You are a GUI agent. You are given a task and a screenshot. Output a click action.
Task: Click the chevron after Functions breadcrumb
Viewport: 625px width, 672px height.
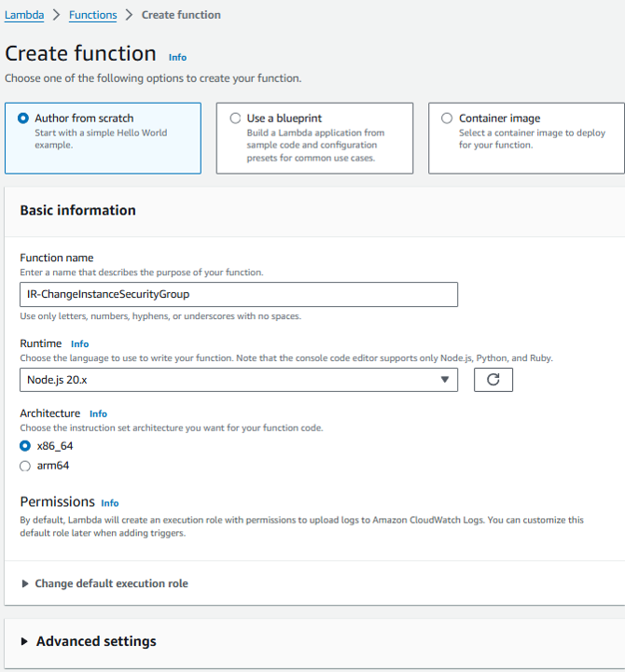[x=129, y=15]
